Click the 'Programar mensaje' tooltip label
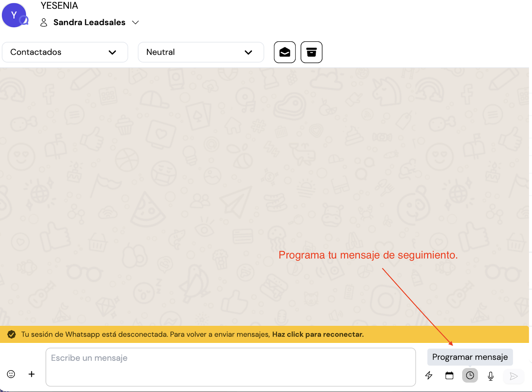 pyautogui.click(x=470, y=357)
